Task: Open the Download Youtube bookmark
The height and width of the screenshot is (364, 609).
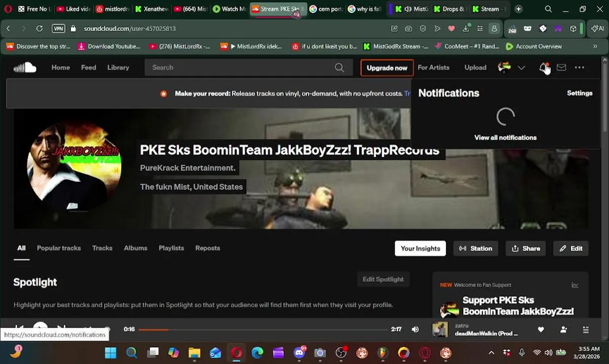Action: pyautogui.click(x=109, y=47)
